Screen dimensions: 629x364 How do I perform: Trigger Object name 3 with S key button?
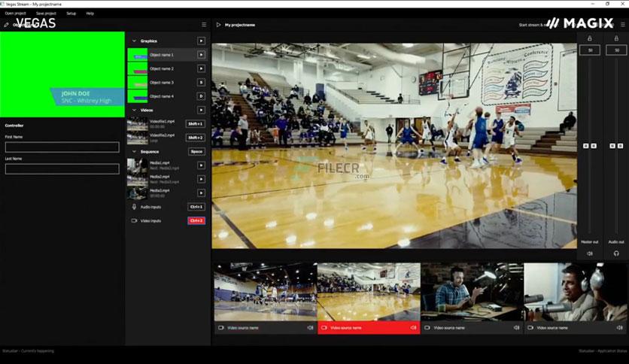201,83
